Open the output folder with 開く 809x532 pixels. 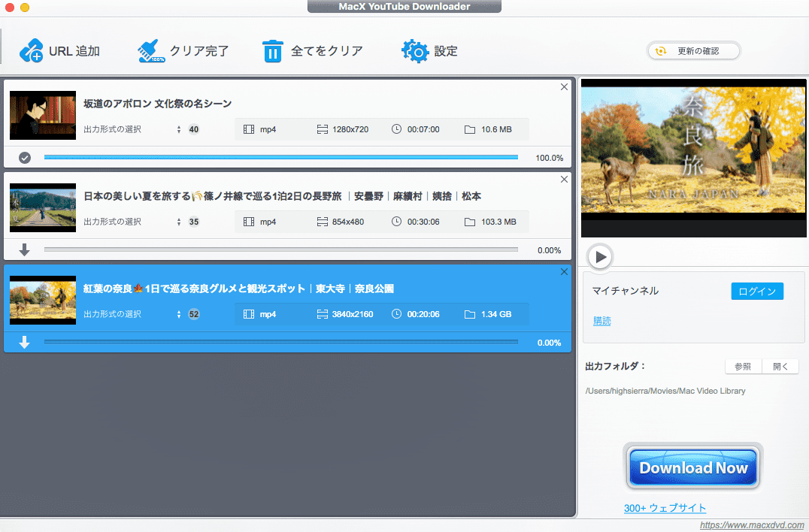point(780,367)
